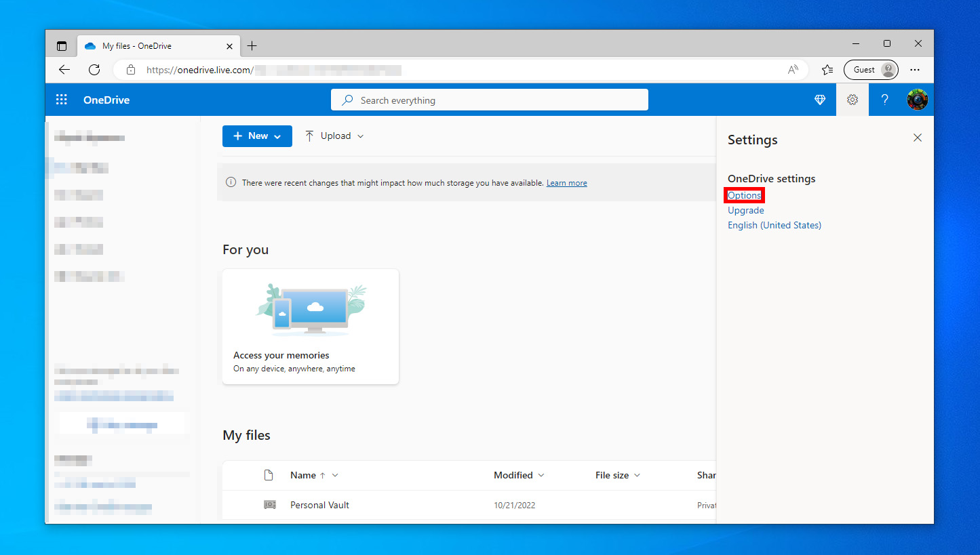Click the My files heading

click(246, 435)
